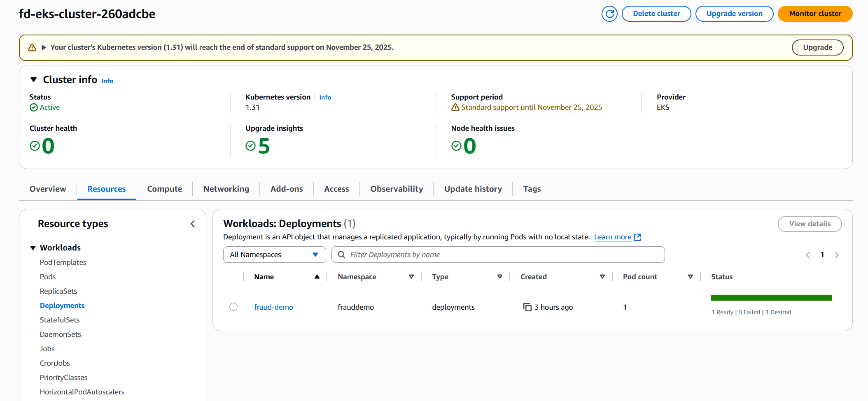Click the search magnifier icon in the filter box
The height and width of the screenshot is (401, 868).
tap(341, 255)
